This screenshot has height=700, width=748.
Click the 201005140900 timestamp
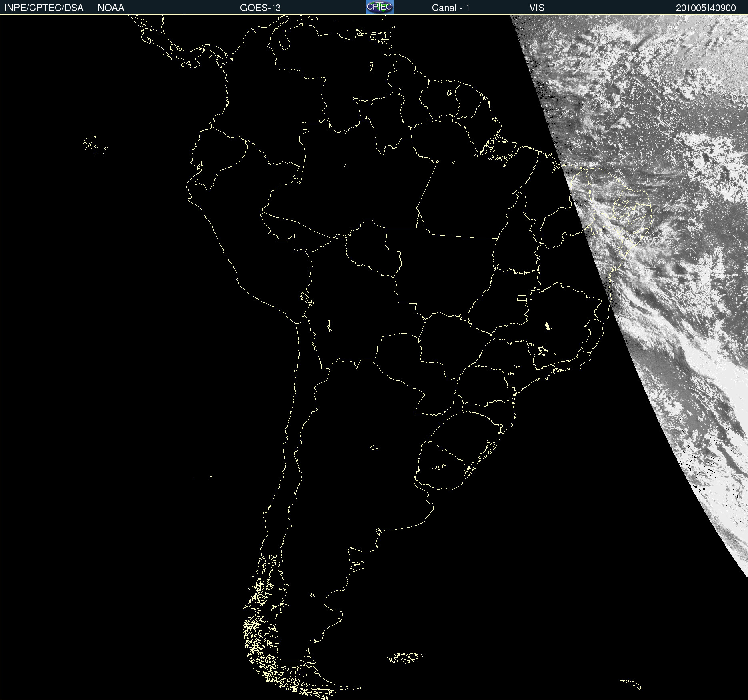tap(706, 8)
